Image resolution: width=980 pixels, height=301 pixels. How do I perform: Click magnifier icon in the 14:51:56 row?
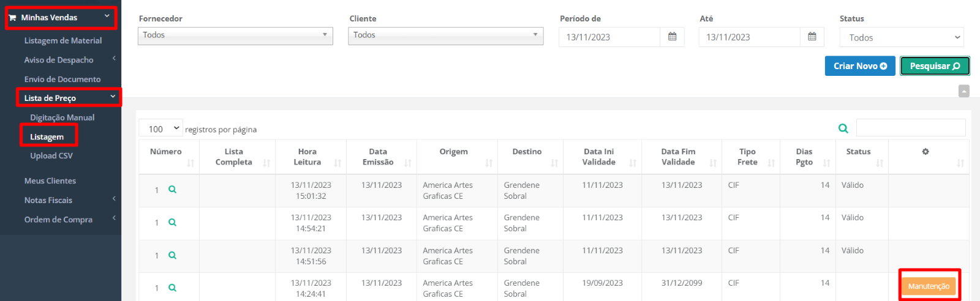172,255
